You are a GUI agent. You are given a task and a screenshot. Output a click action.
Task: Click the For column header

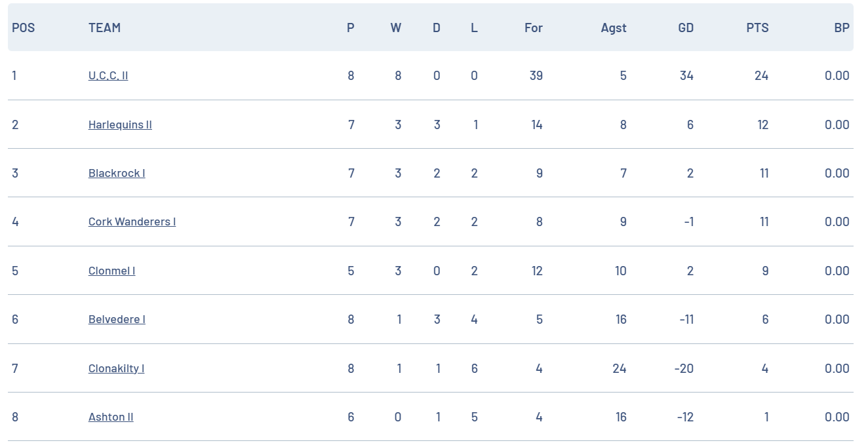(x=534, y=28)
